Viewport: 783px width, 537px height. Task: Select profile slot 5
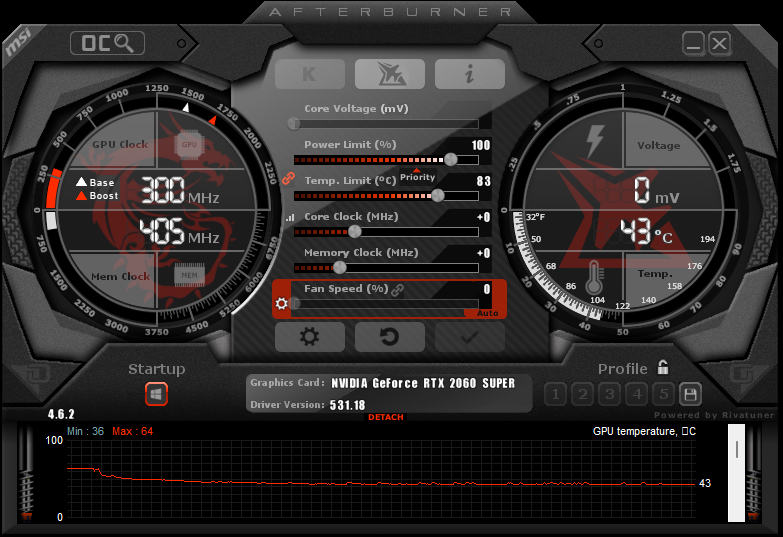click(x=663, y=395)
